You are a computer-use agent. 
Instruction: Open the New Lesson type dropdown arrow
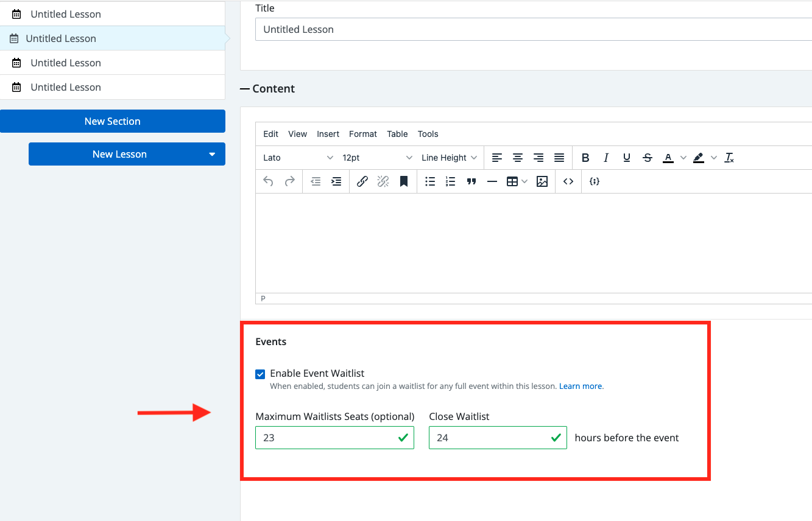212,154
